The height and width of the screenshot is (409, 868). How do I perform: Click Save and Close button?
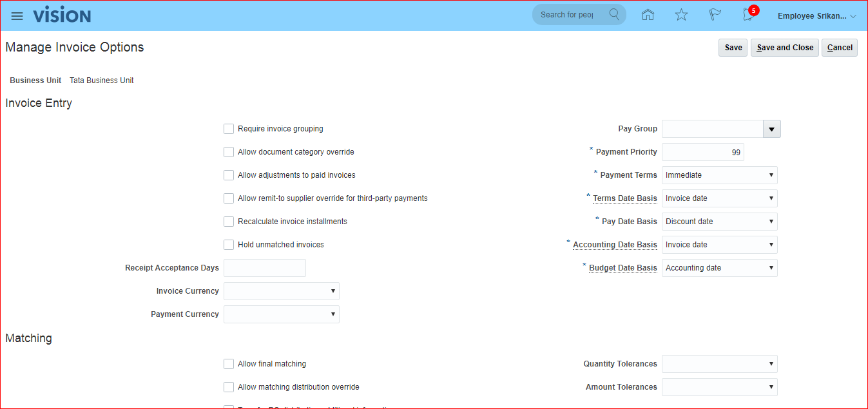click(784, 48)
